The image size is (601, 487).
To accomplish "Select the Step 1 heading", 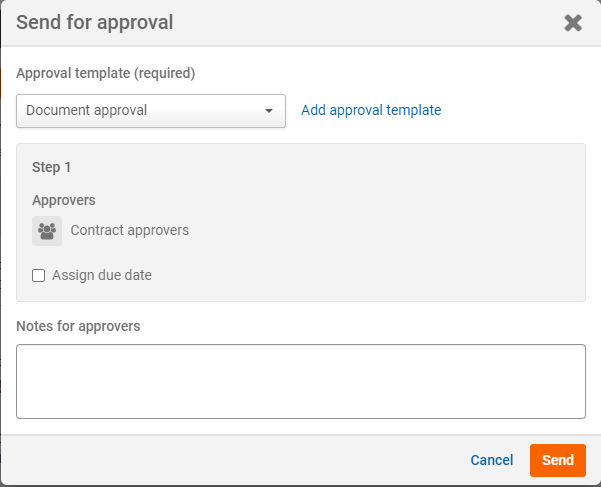I will (51, 167).
